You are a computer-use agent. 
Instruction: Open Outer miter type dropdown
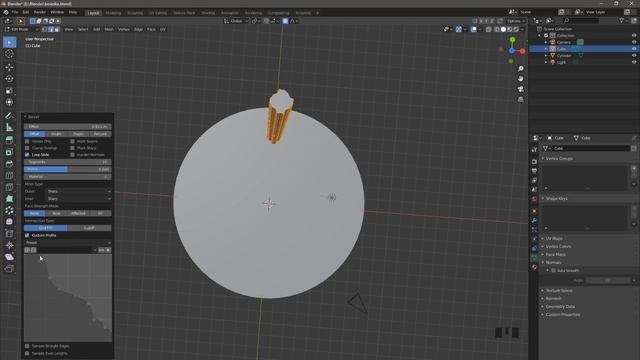click(79, 191)
